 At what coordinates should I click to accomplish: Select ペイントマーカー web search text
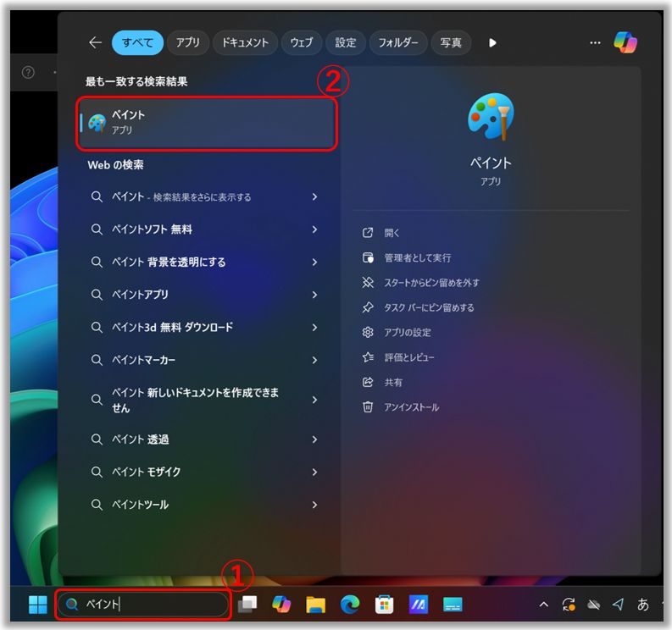tap(143, 360)
